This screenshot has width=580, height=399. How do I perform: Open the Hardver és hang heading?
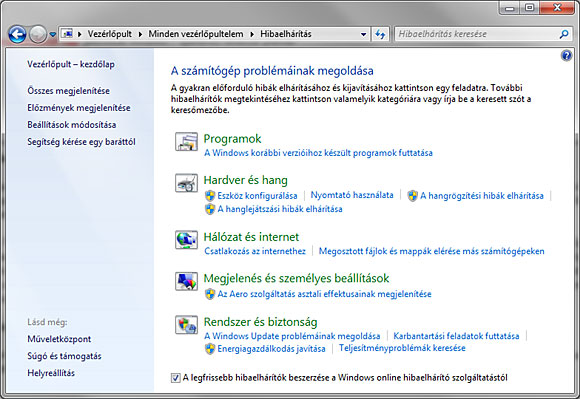[x=246, y=180]
